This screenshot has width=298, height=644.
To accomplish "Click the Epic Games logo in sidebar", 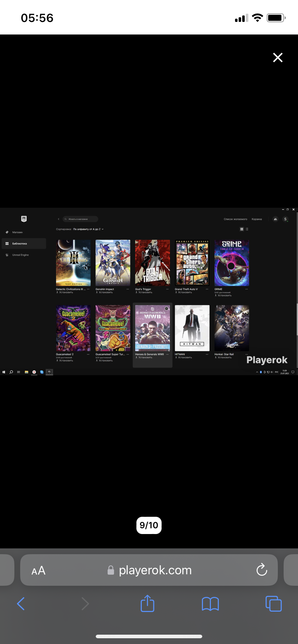I will (24, 218).
